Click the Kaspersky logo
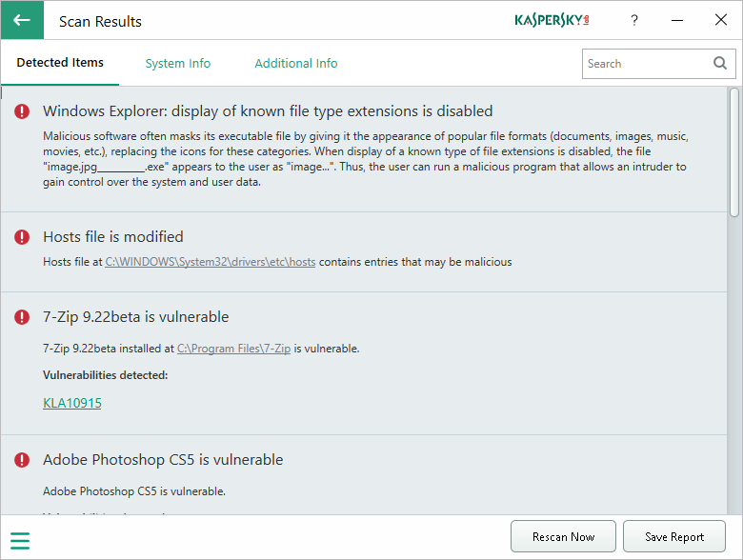The image size is (743, 560). [552, 20]
